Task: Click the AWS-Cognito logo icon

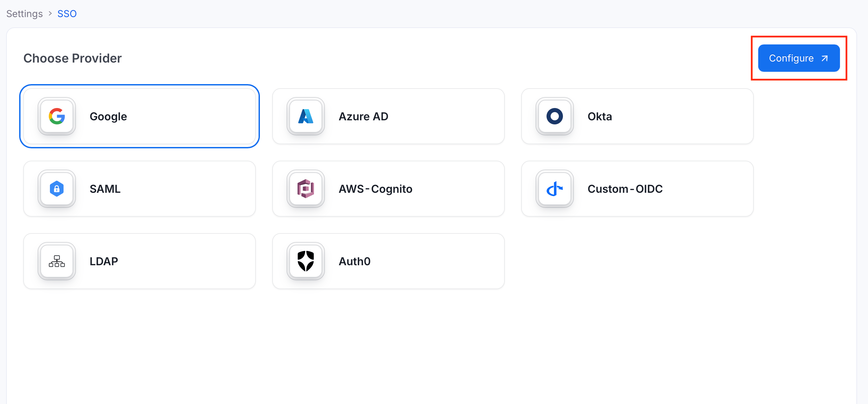Action: click(x=306, y=189)
